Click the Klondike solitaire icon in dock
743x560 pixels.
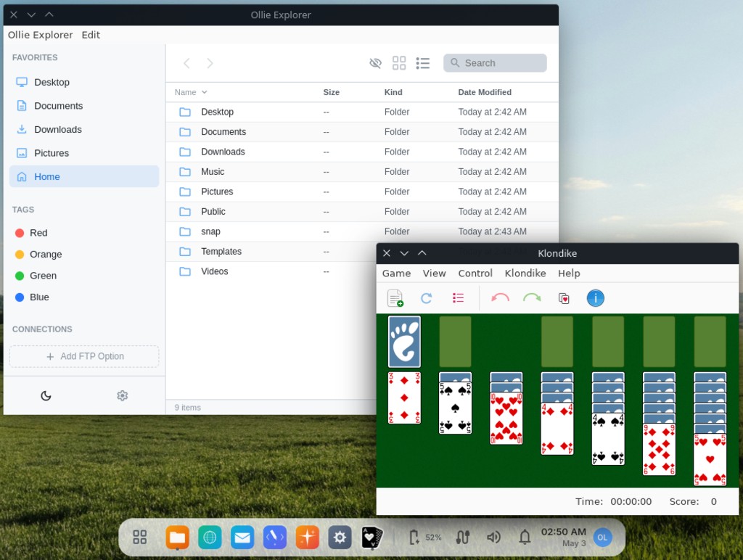coord(372,537)
